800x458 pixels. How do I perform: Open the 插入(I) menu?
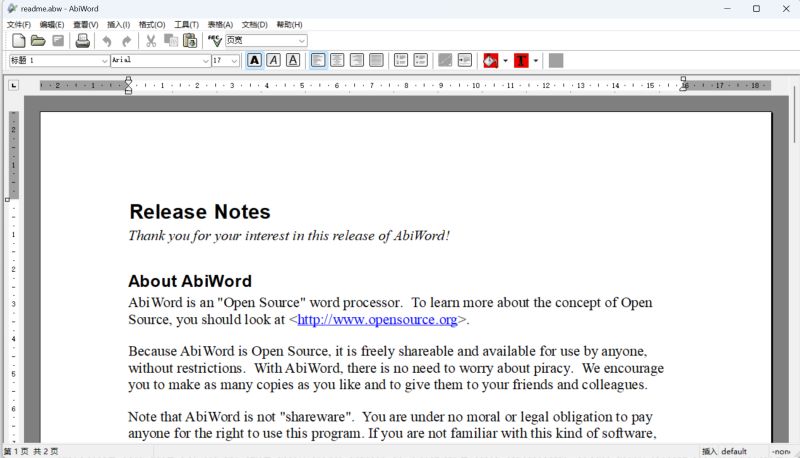pos(118,24)
